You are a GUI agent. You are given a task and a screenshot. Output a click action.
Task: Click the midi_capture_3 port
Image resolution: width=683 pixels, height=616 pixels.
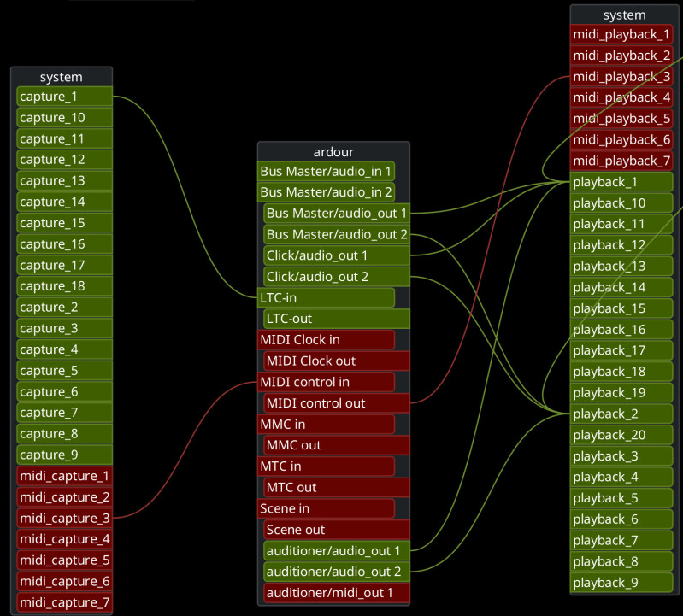click(x=64, y=518)
